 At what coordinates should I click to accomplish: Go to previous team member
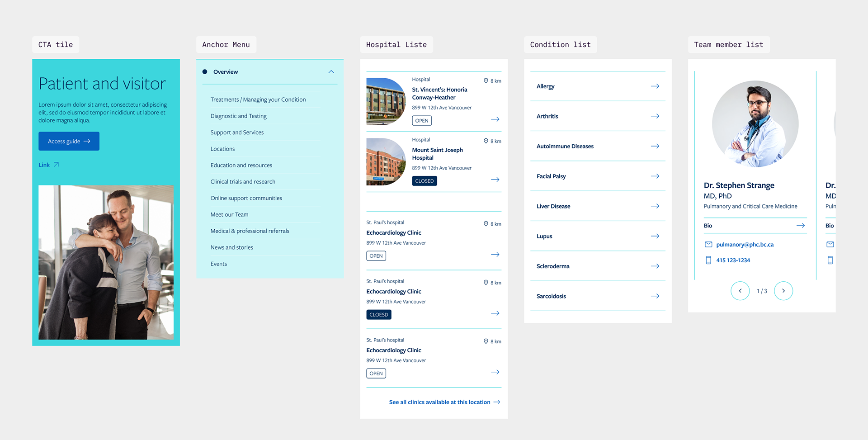[740, 291]
